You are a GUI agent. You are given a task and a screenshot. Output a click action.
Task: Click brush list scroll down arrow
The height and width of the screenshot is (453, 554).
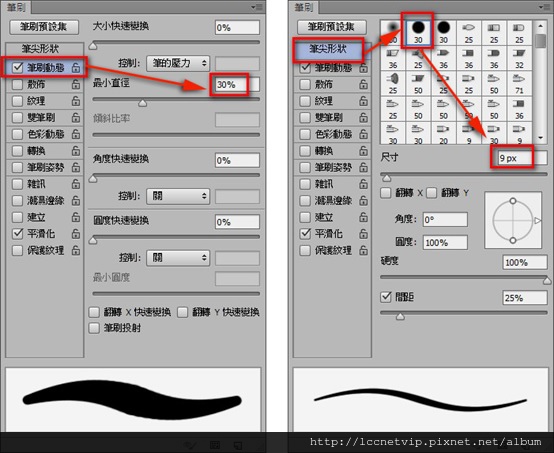(x=541, y=138)
